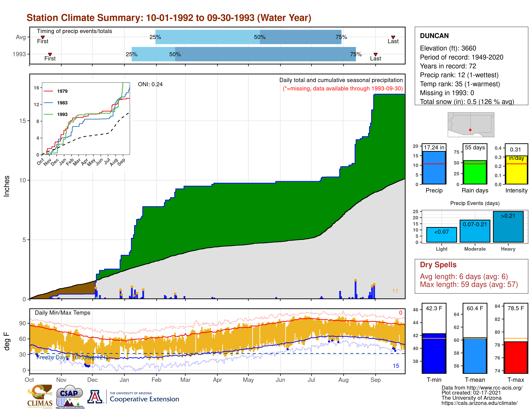Click the Avg First precip marker triangle
Image resolution: width=532 pixels, height=411 pixels.
click(43, 37)
